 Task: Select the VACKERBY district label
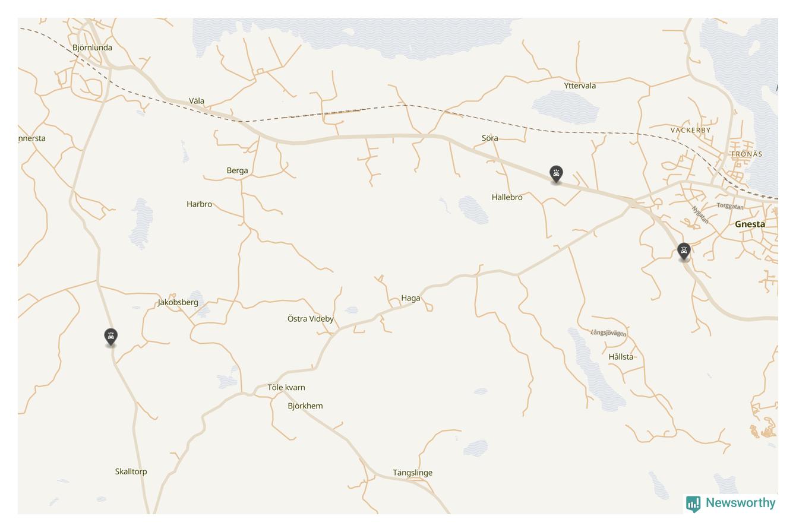point(690,130)
